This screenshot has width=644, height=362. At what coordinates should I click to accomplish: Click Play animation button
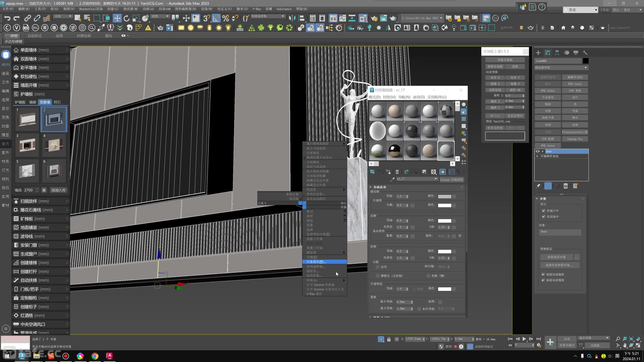click(524, 339)
